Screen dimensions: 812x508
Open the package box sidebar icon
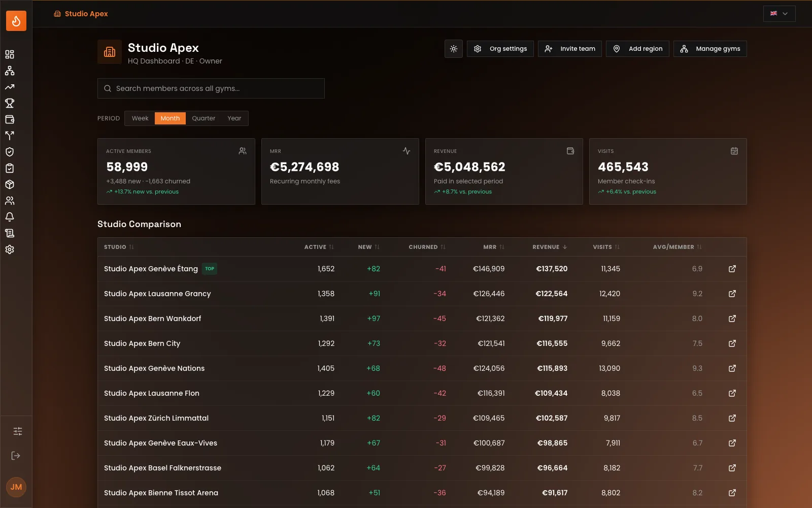click(10, 184)
